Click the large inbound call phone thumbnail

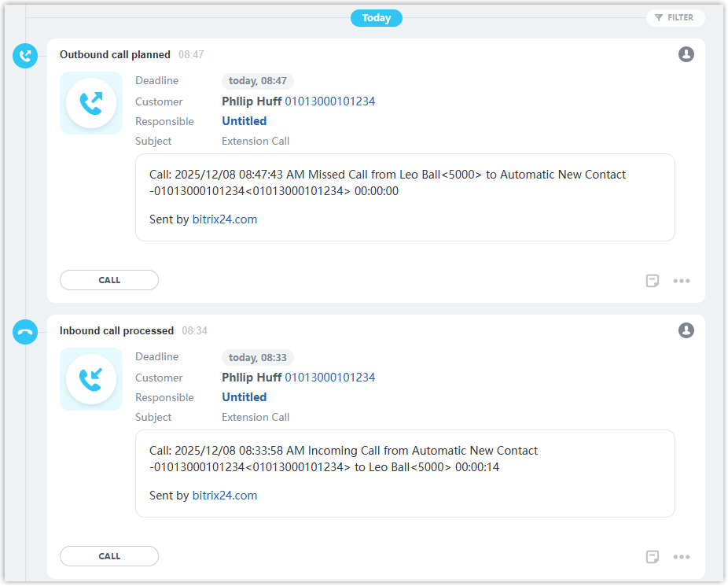click(91, 379)
